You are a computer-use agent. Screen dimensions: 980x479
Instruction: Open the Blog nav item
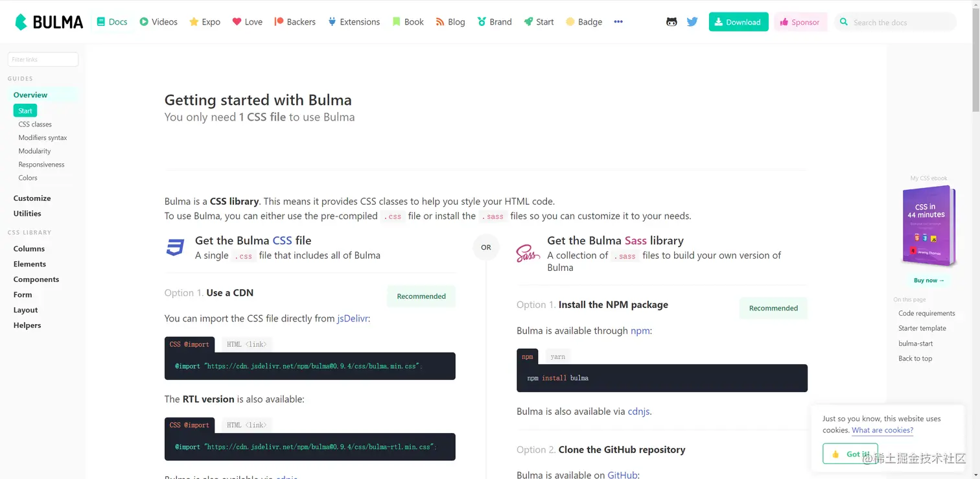coord(450,22)
